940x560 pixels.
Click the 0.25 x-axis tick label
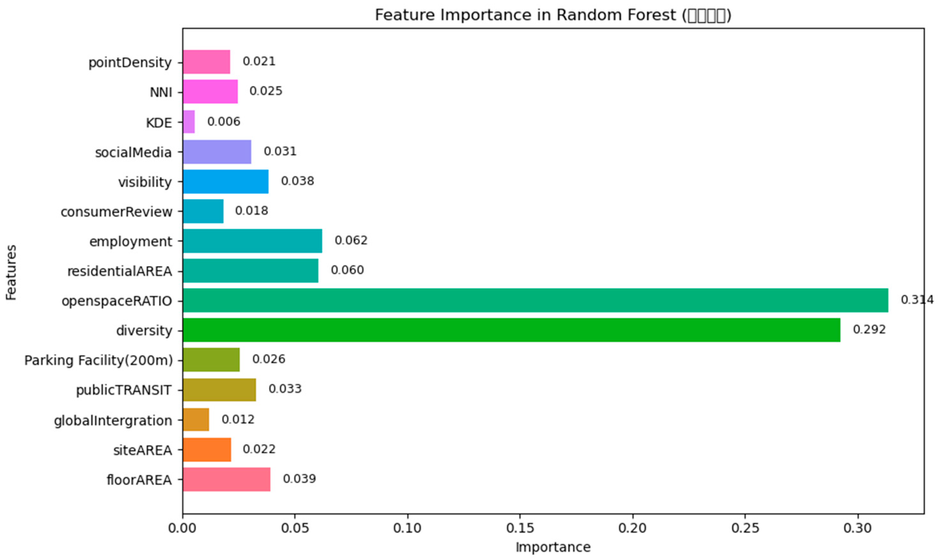click(x=745, y=528)
